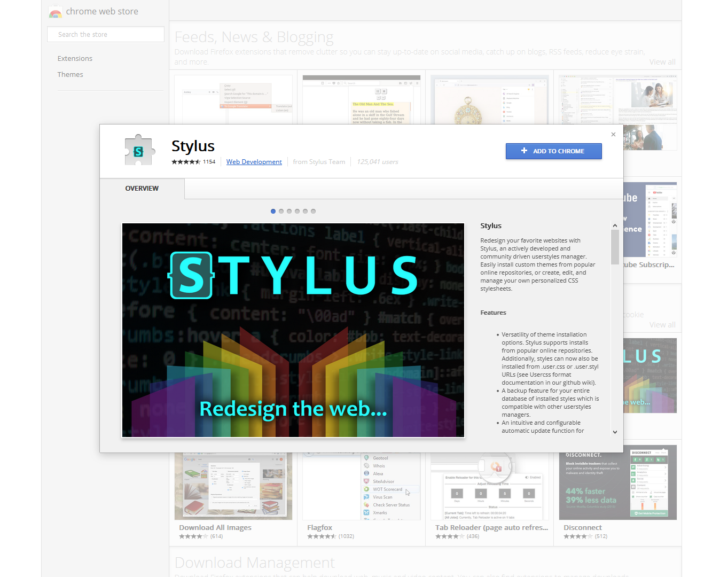The image size is (728, 577).
Task: Focus the Search the store field
Action: point(106,34)
